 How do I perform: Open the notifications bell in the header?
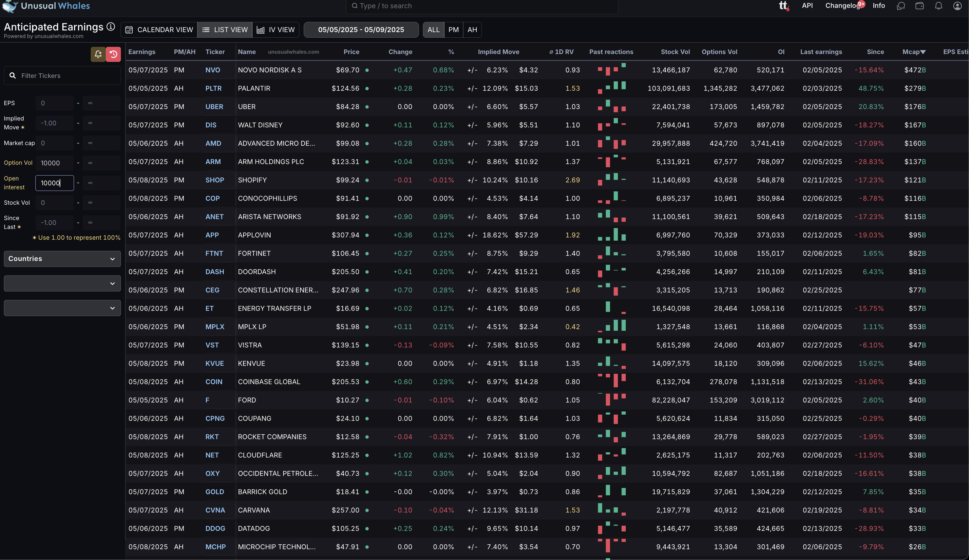[939, 6]
